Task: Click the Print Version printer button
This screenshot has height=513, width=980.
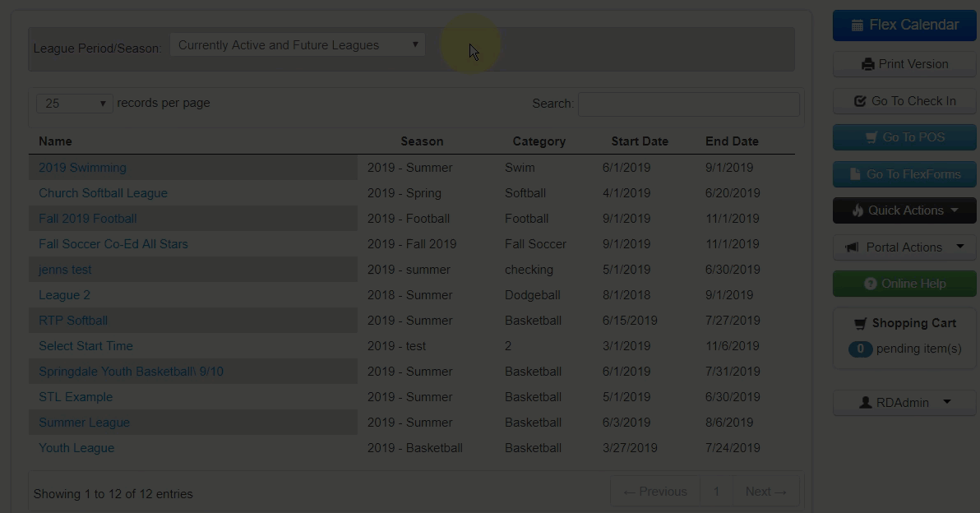Action: coord(904,64)
